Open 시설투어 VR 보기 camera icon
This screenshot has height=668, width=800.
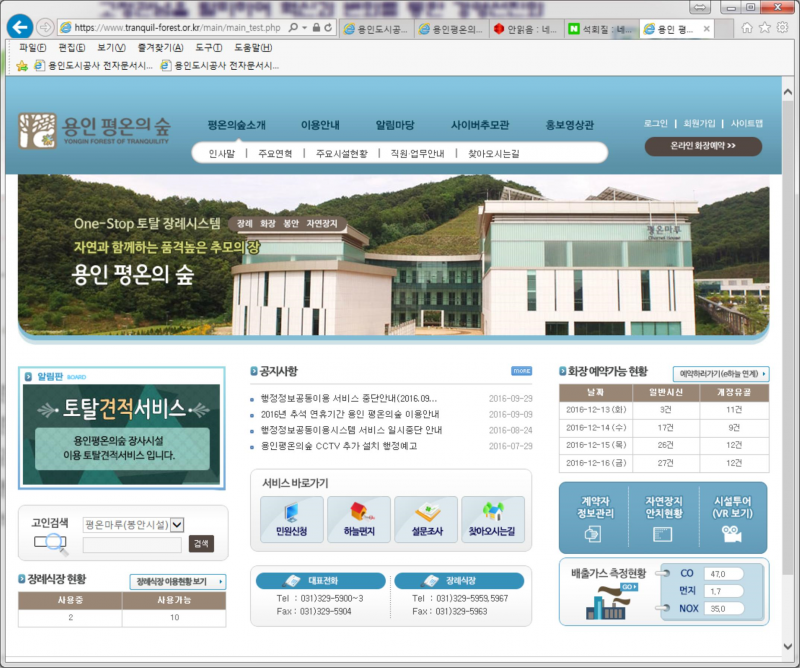(x=732, y=534)
